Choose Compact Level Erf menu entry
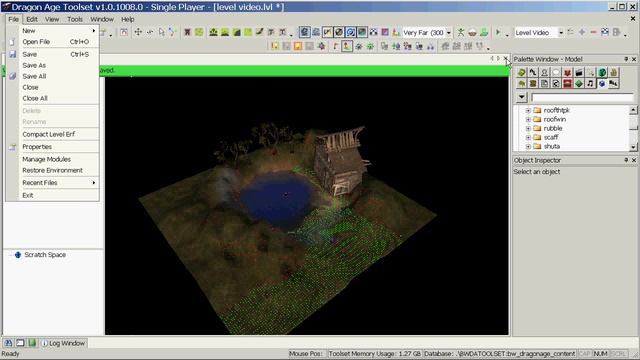 [53, 134]
